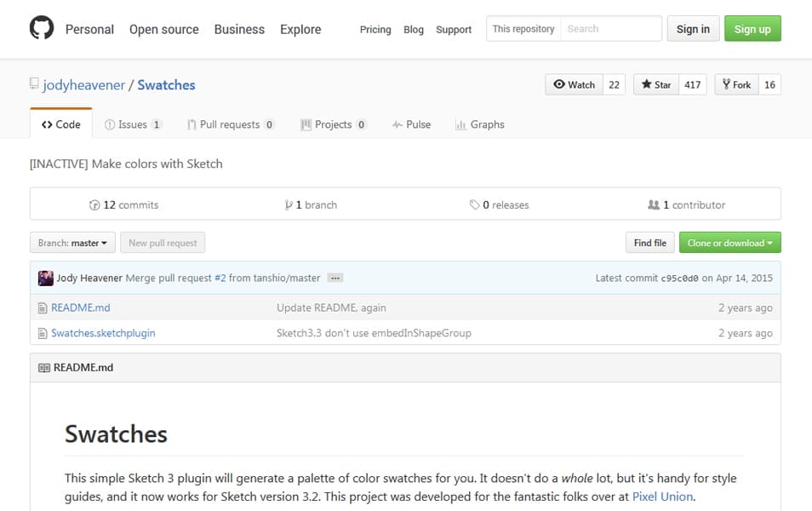Image resolution: width=812 pixels, height=511 pixels.
Task: Open the Branch: master dropdown
Action: point(72,243)
